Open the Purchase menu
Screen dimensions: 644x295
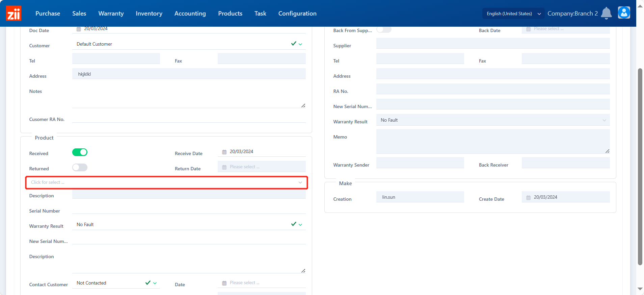[x=48, y=14]
